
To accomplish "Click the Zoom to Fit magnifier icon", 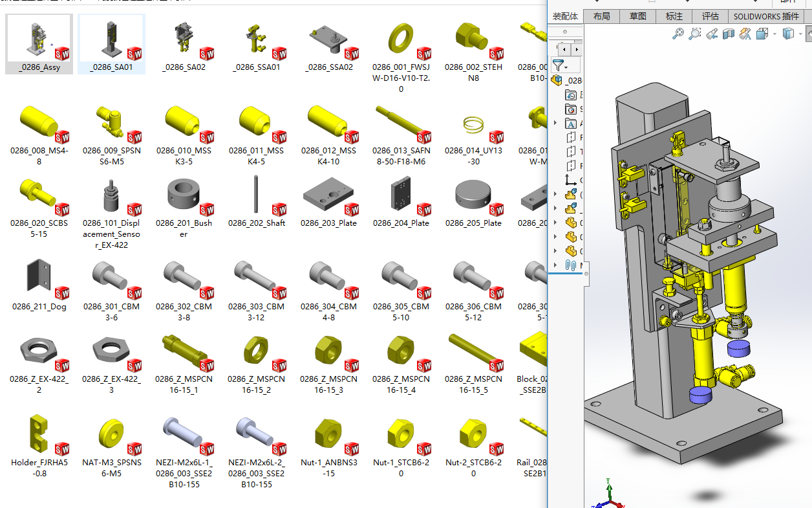I will click(678, 34).
